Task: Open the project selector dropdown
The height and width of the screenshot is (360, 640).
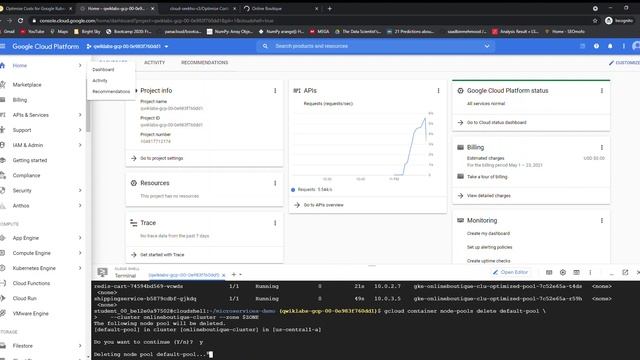Action: 127,47
